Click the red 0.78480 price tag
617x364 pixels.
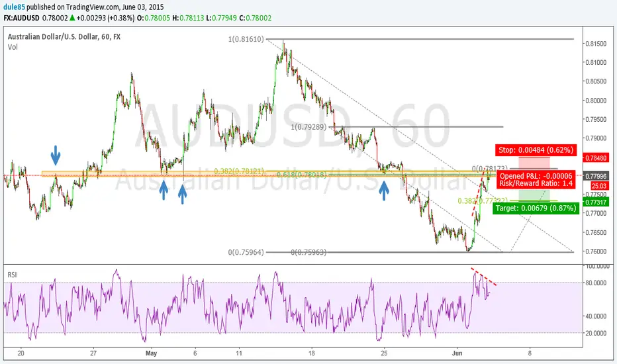point(596,158)
